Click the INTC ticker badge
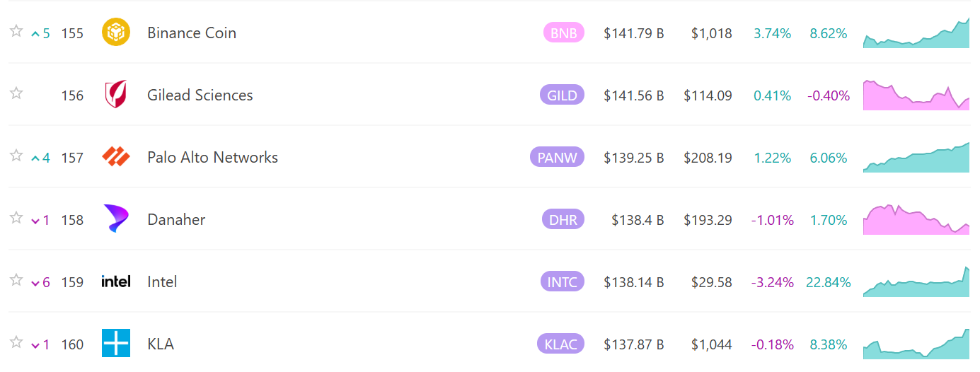Viewport: 980px width, 372px height. (562, 281)
